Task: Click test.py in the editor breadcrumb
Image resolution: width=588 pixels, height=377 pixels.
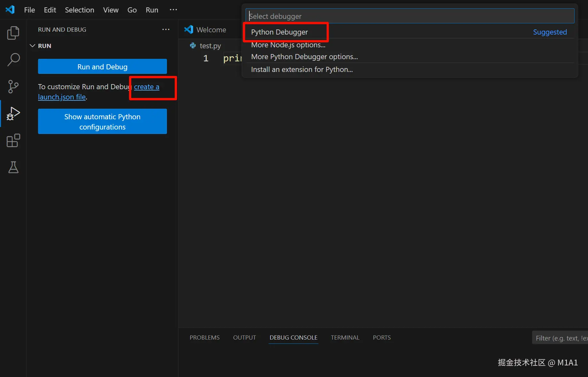Action: 210,46
